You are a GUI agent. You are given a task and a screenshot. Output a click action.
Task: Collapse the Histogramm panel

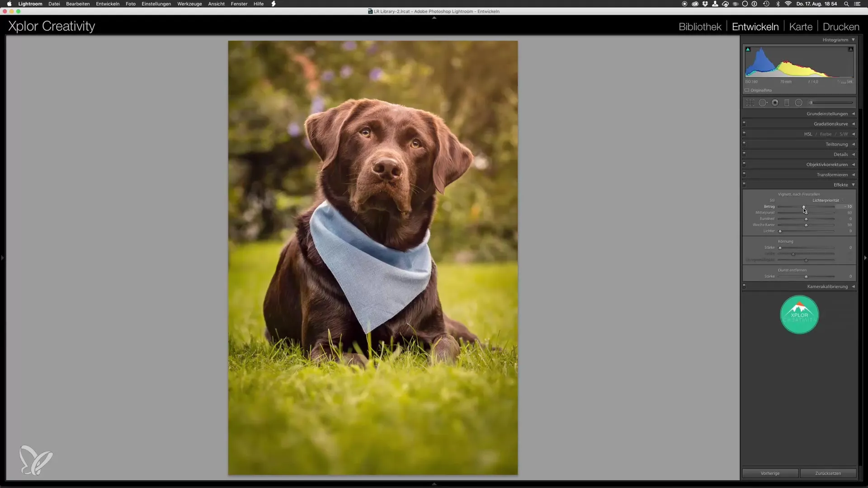(x=853, y=40)
